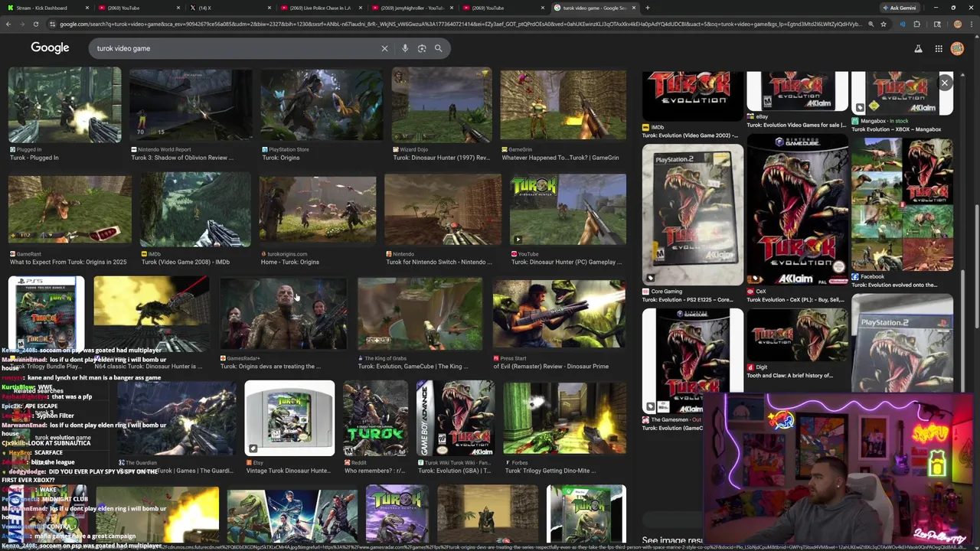Open Forbes Turok Trilogy thumbnail
980x551 pixels.
pos(564,418)
